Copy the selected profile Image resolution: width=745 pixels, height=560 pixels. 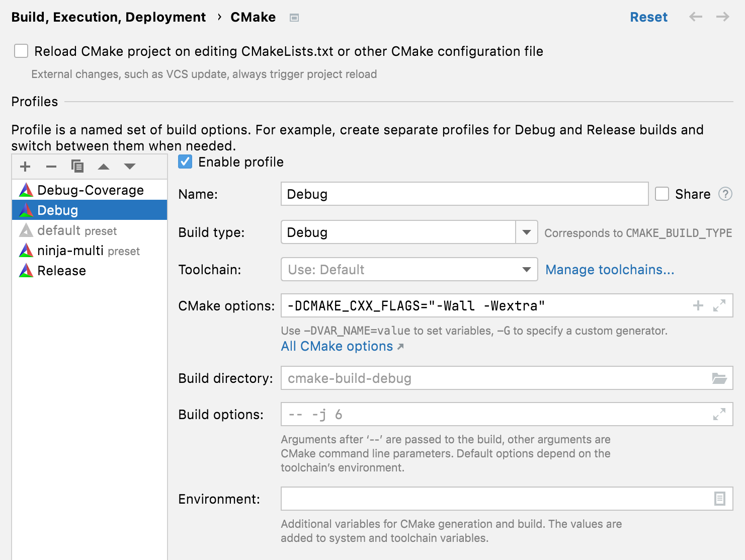(x=77, y=167)
